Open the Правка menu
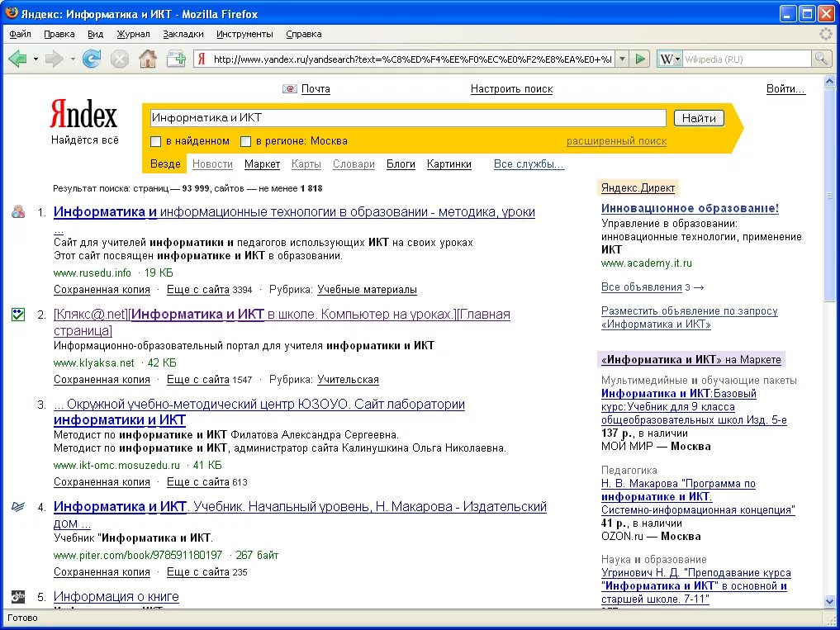 coord(59,34)
